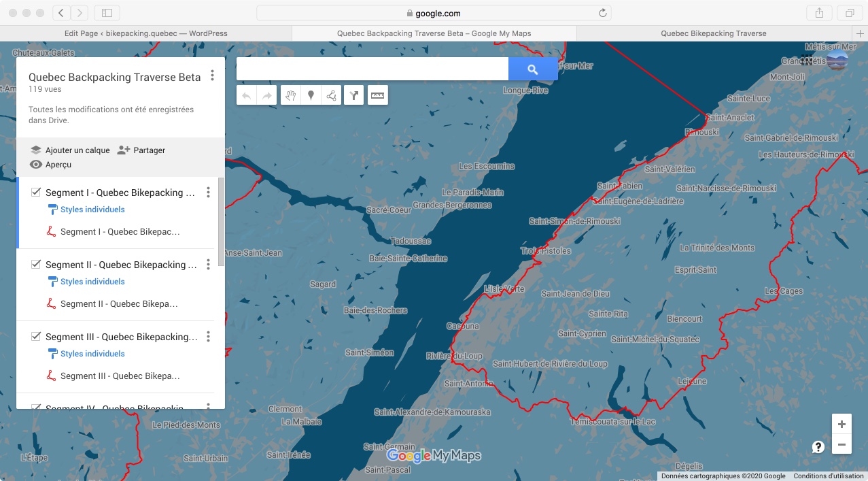The height and width of the screenshot is (481, 868).
Task: Select the add directions tool
Action: [x=354, y=96]
